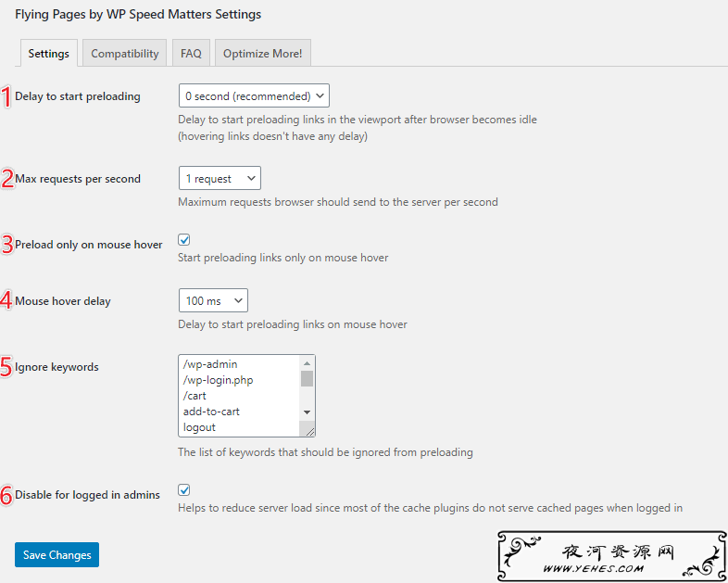Click the add-to-cart keyword line
Viewport: 728px width, 583px height.
(211, 412)
